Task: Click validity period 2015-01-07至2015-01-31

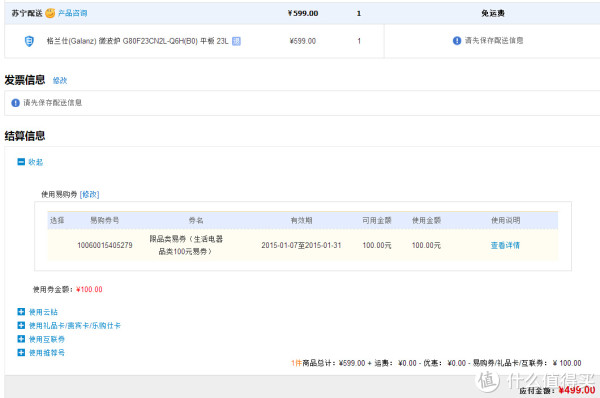Action: point(301,245)
